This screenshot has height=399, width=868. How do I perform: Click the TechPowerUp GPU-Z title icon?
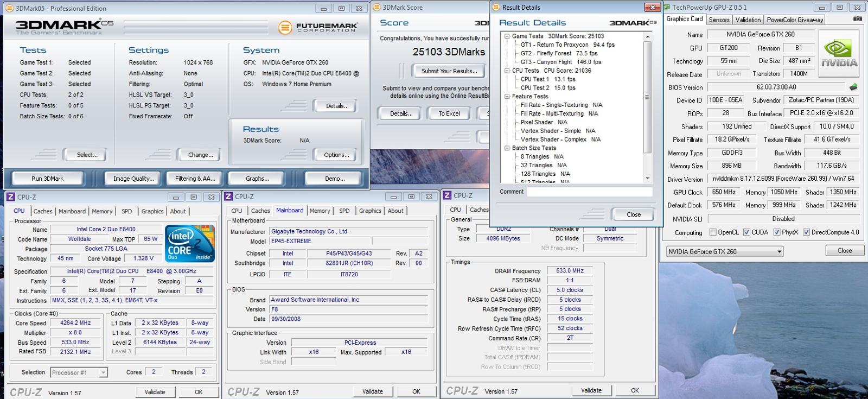[666, 7]
